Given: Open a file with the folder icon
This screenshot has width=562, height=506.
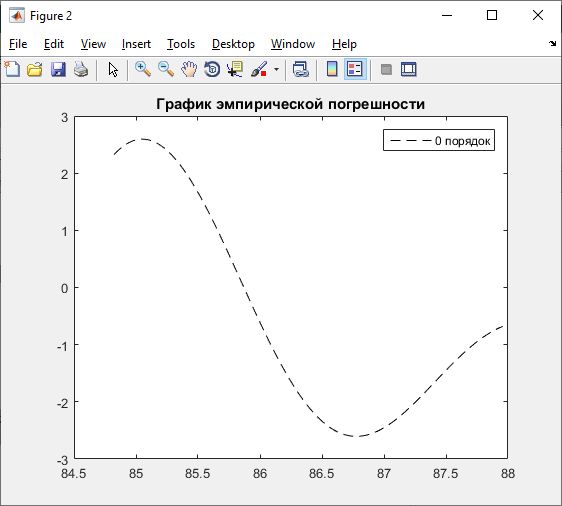Looking at the screenshot, I should pos(35,69).
